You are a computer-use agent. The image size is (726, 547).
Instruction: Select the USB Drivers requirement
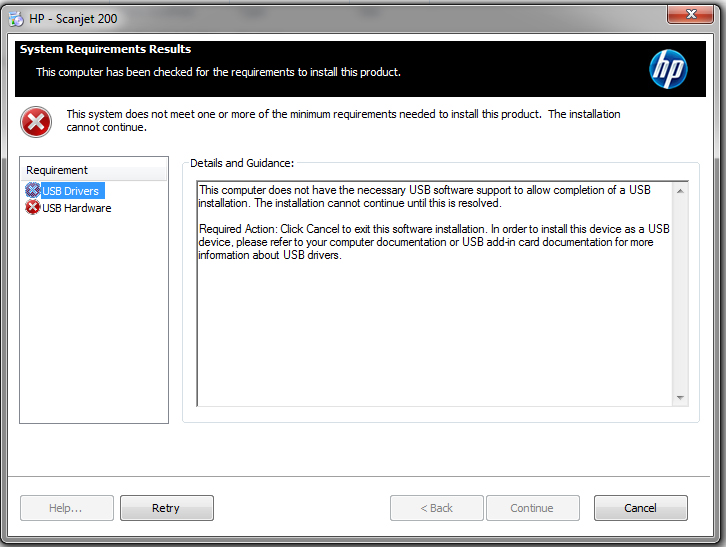(x=70, y=191)
